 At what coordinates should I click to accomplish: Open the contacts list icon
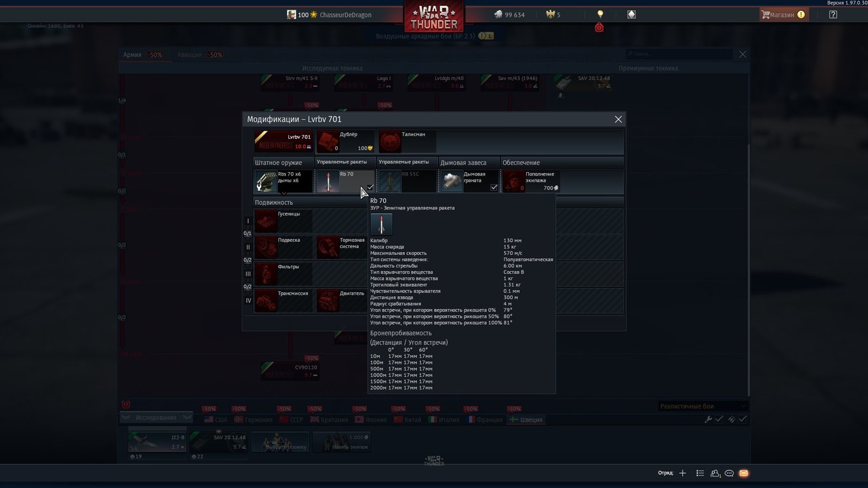(x=700, y=473)
